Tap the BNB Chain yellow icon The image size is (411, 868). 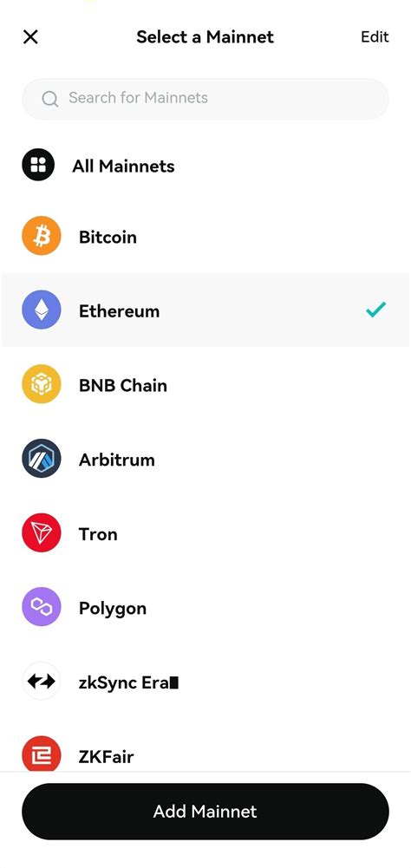(x=41, y=384)
